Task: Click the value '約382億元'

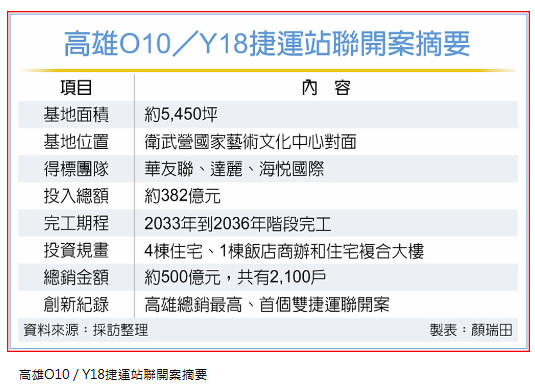Action: pyautogui.click(x=182, y=196)
